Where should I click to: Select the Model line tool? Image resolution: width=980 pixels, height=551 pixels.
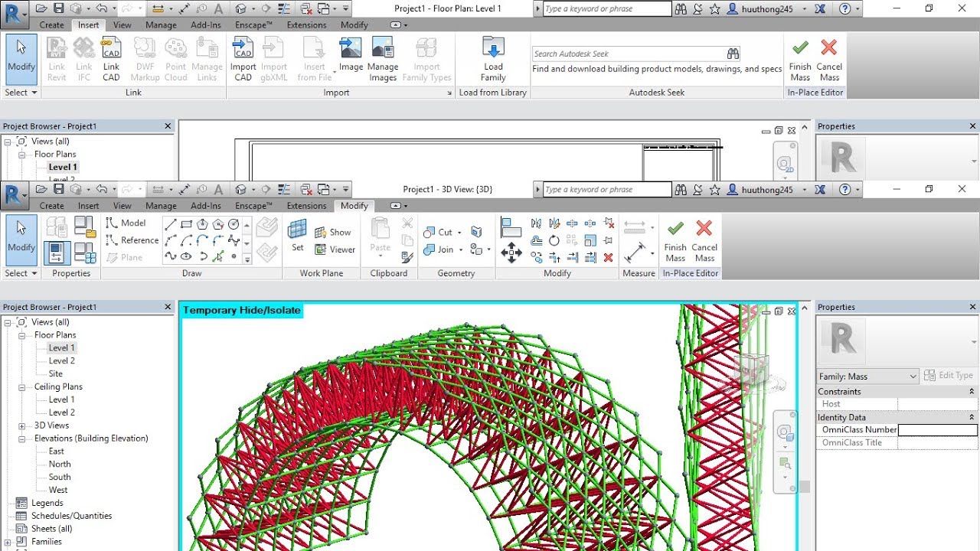(126, 223)
